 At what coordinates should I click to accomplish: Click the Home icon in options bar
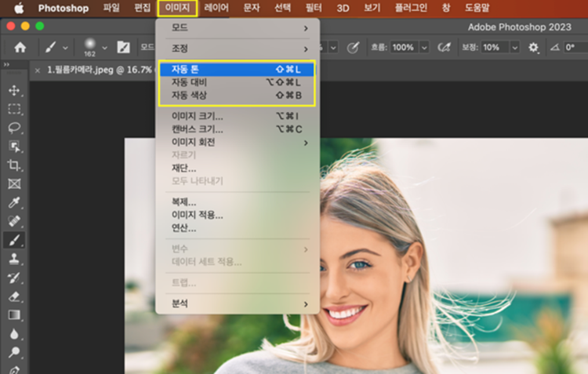pos(20,47)
